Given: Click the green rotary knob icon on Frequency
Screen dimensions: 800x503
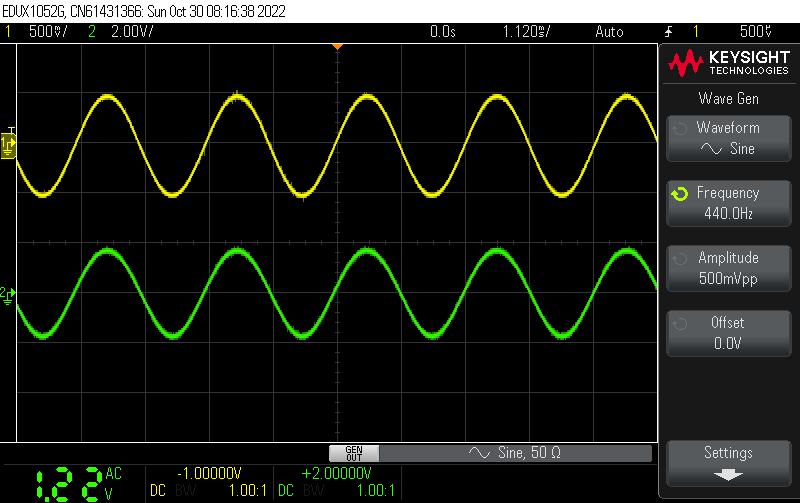Looking at the screenshot, I should (680, 194).
